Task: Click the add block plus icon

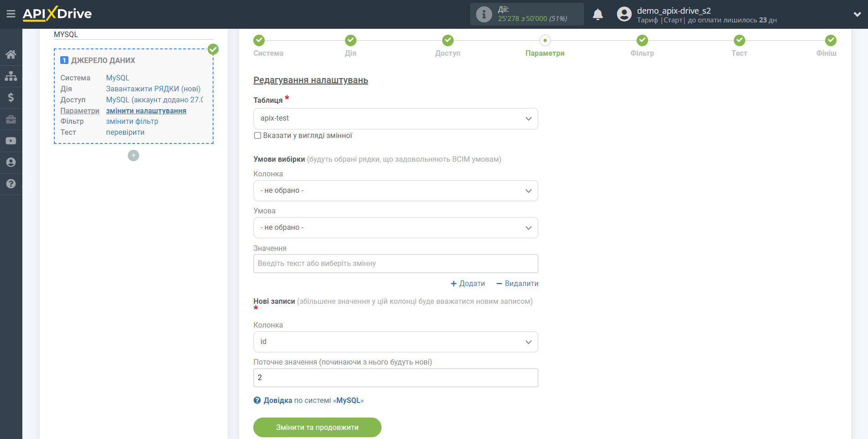Action: (x=133, y=156)
